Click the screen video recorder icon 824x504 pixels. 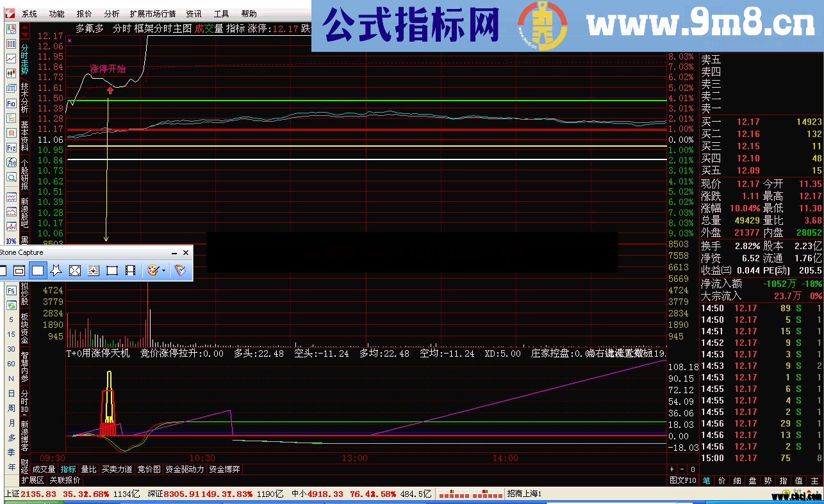tap(130, 271)
